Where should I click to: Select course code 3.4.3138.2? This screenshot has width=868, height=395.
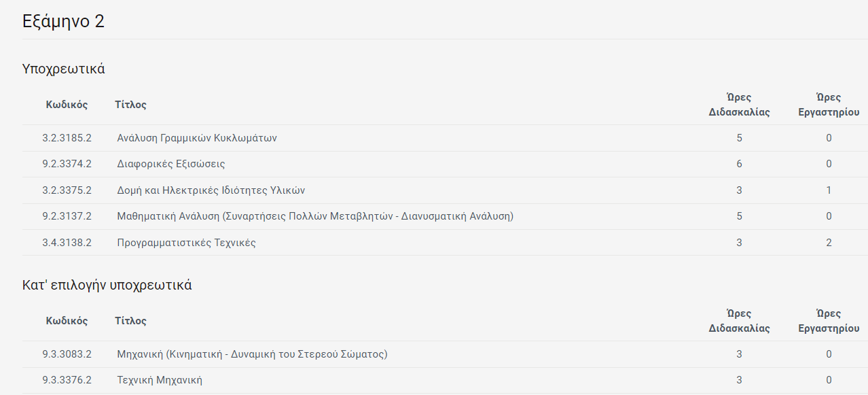(x=67, y=243)
